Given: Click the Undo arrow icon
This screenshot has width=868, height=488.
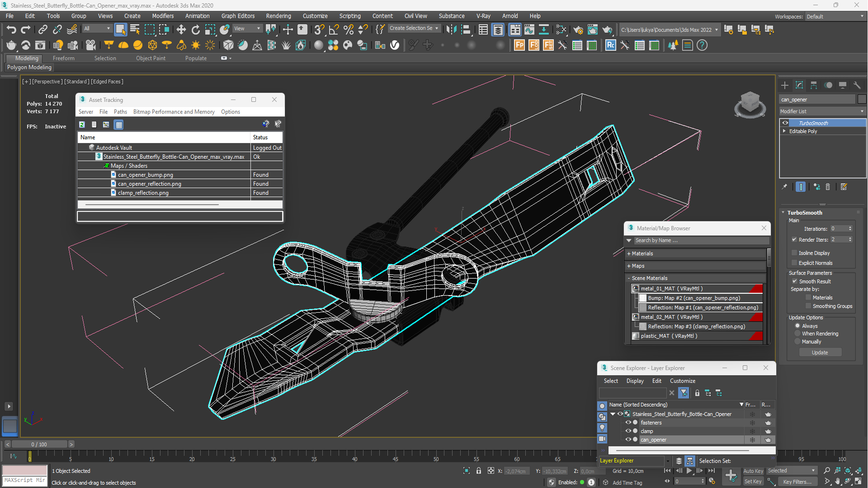Looking at the screenshot, I should [x=11, y=30].
